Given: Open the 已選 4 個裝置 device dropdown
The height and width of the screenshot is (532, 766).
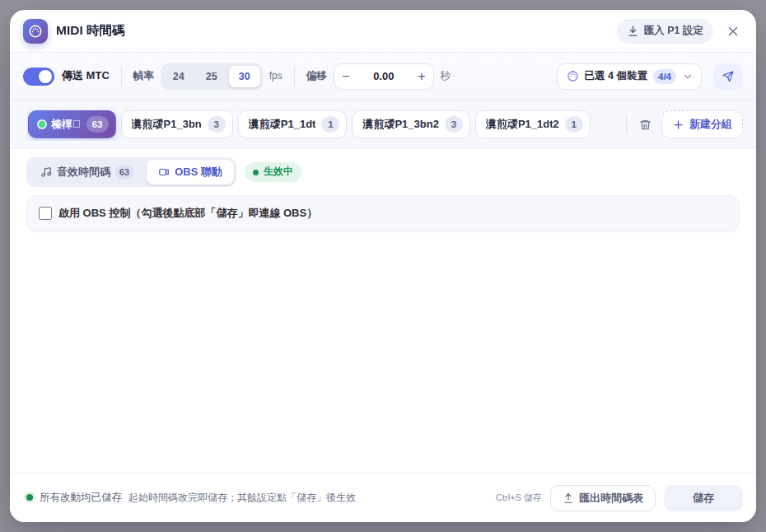Looking at the screenshot, I should pyautogui.click(x=629, y=77).
